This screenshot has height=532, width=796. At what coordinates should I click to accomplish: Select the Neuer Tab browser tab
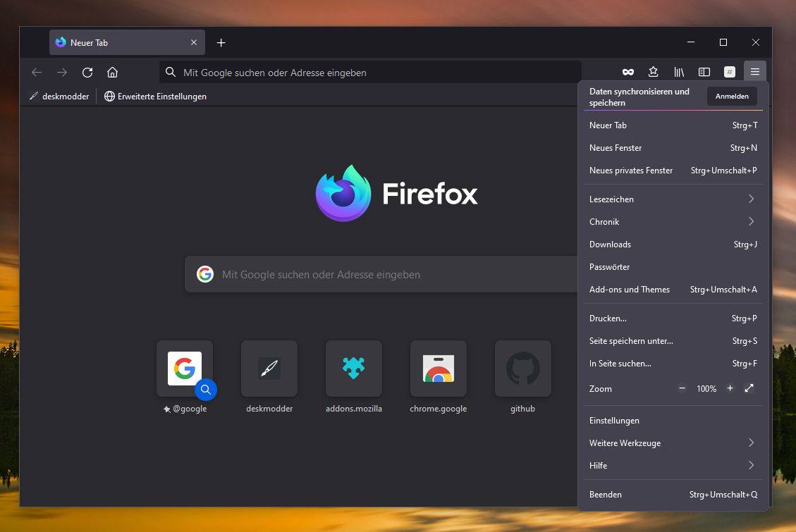pyautogui.click(x=127, y=42)
